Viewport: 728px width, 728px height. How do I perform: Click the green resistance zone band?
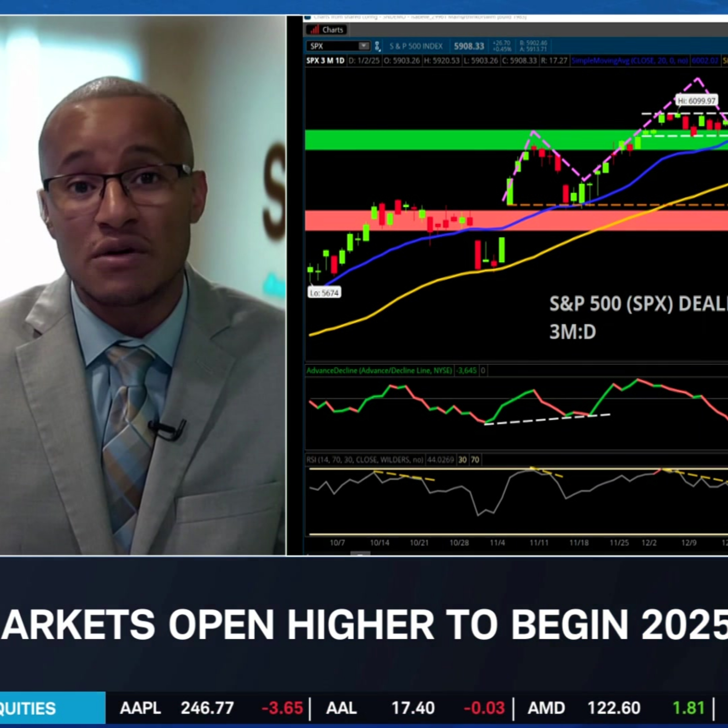coord(414,140)
